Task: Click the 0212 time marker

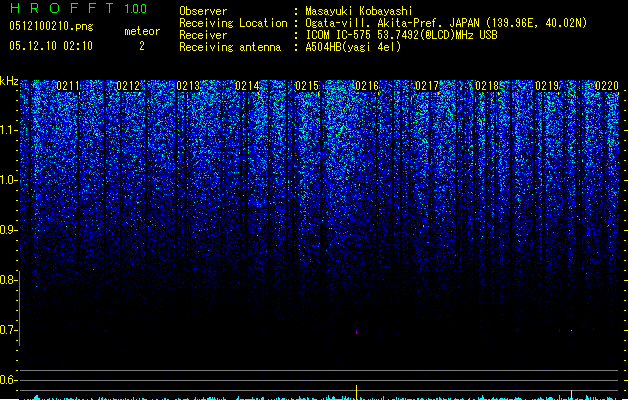Action: 128,86
